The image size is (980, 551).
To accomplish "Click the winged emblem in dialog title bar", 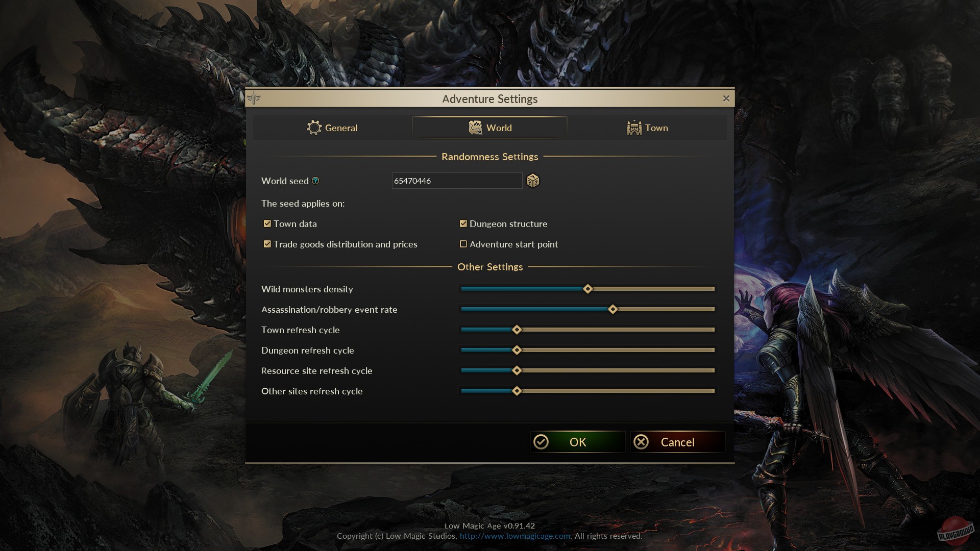I will (x=254, y=98).
